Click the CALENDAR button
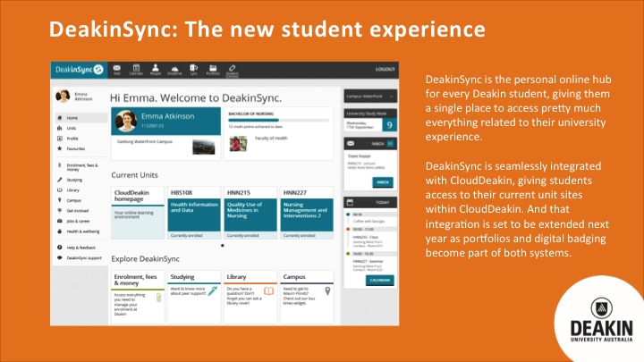The image size is (644, 362). [380, 281]
